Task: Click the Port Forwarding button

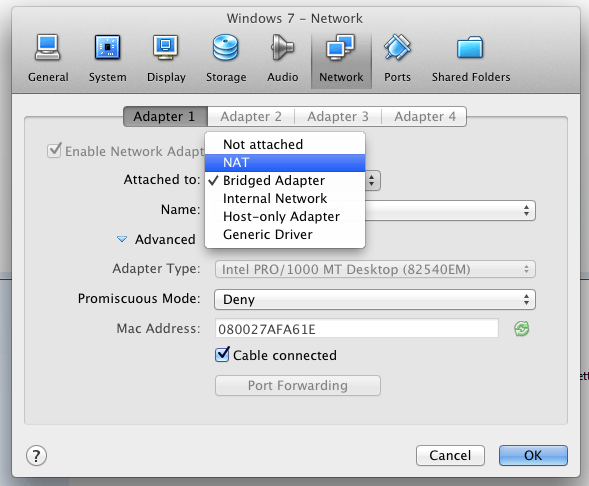Action: pyautogui.click(x=298, y=385)
